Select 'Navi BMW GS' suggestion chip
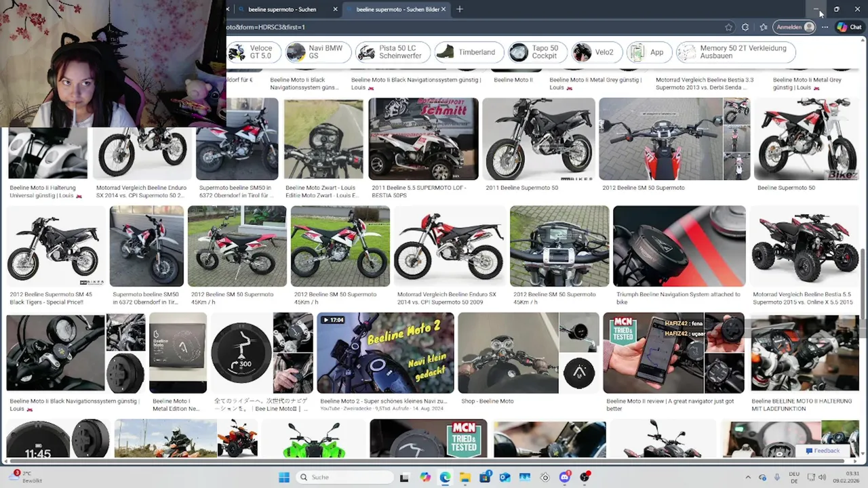868x488 pixels. tap(318, 52)
